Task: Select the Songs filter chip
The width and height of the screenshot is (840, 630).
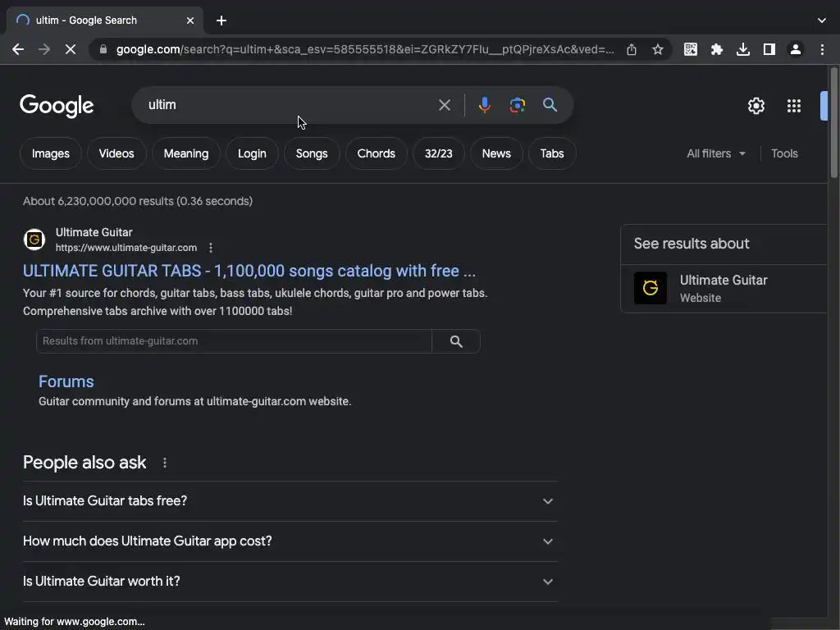Action: tap(312, 153)
